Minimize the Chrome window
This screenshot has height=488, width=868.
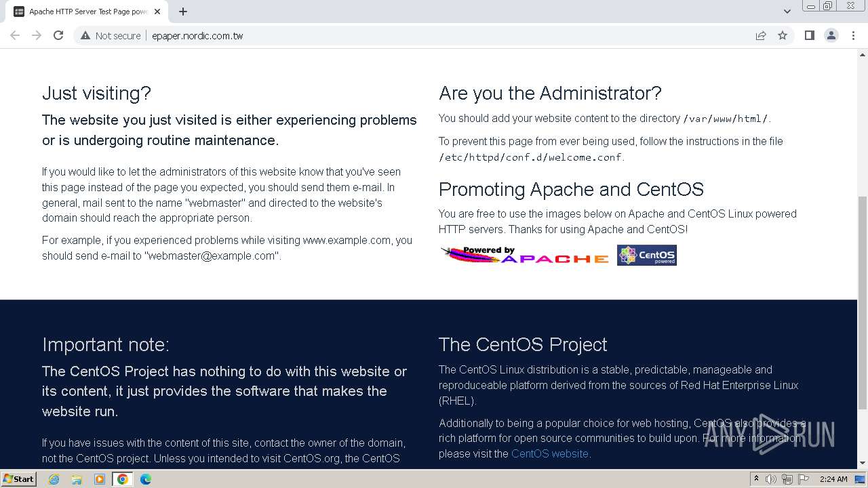tap(810, 6)
